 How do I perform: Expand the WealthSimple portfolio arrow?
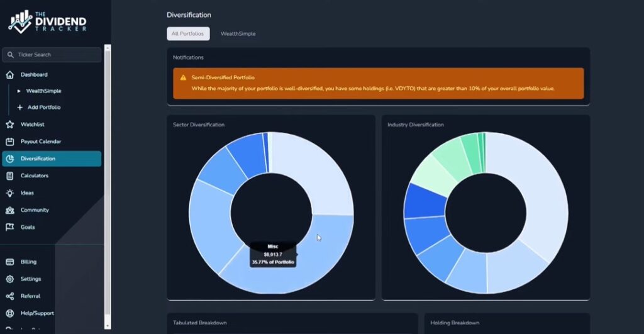[19, 91]
